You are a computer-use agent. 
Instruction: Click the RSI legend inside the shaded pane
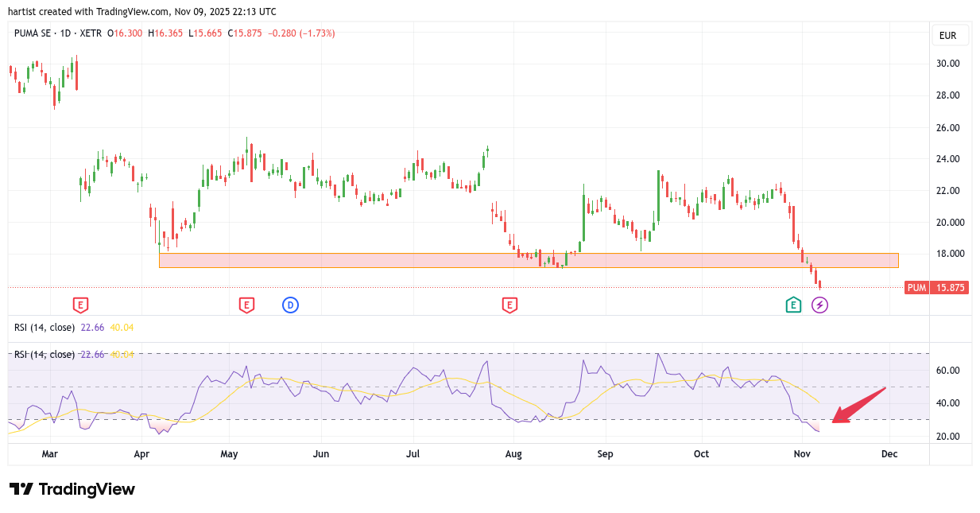click(45, 355)
